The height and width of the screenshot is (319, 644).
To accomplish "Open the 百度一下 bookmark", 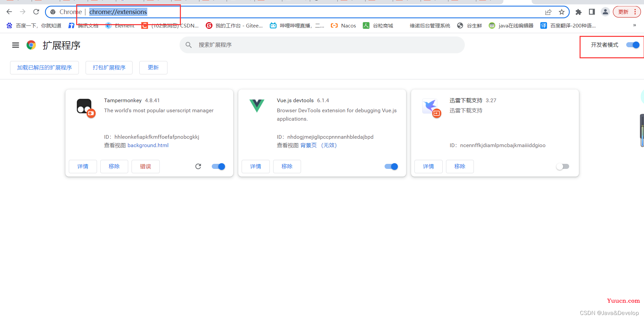I will [x=34, y=25].
